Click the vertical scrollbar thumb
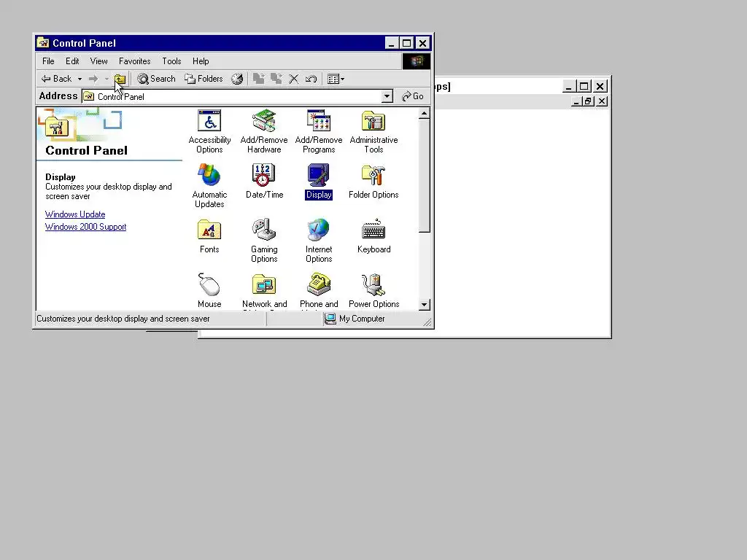Image resolution: width=747 pixels, height=560 pixels. (424, 176)
